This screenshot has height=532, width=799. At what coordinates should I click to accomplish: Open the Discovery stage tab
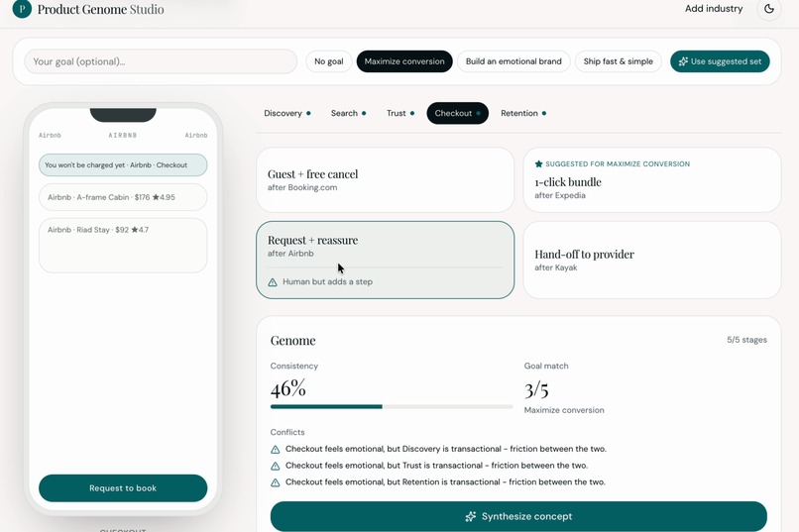(287, 113)
